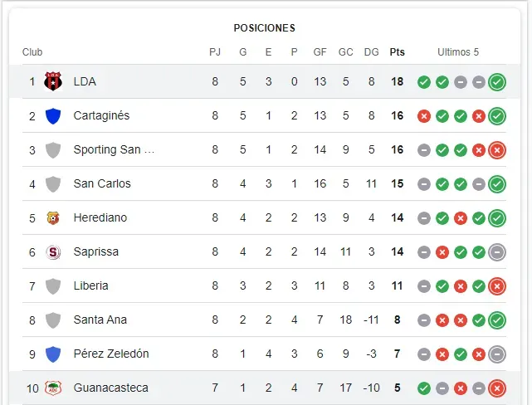Click the Club column header
The image size is (532, 405).
coord(32,52)
